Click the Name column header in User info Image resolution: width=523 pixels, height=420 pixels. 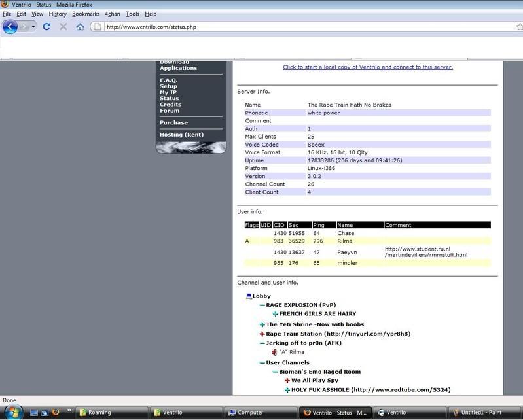pyautogui.click(x=360, y=225)
